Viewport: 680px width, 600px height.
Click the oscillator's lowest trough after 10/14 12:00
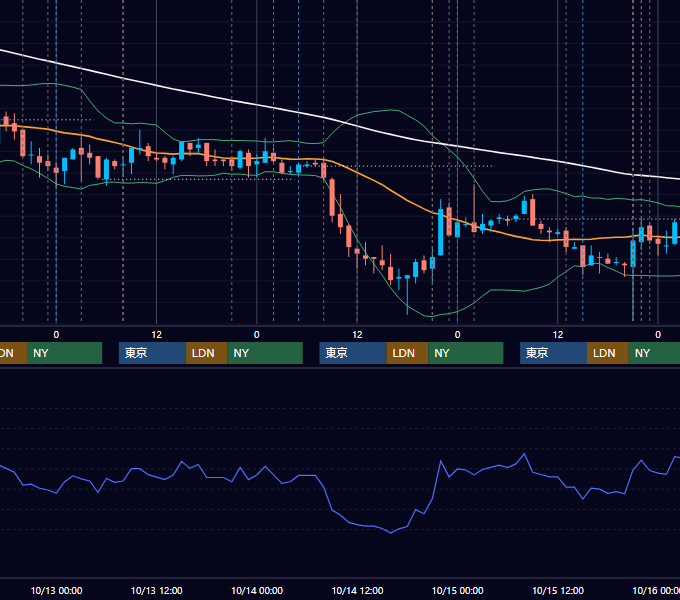click(391, 533)
